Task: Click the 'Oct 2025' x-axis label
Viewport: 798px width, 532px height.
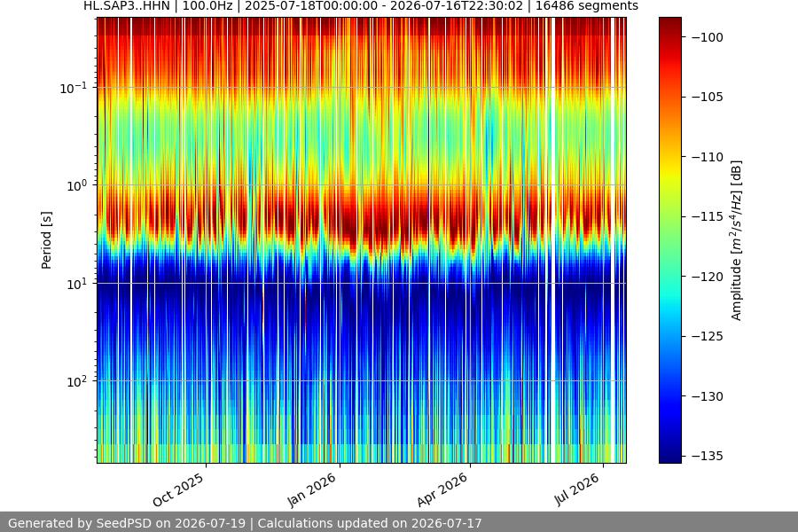Action: pos(177,489)
